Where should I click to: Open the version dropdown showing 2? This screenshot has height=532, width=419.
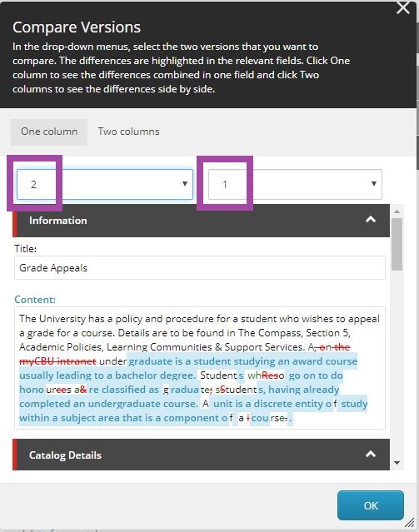105,184
